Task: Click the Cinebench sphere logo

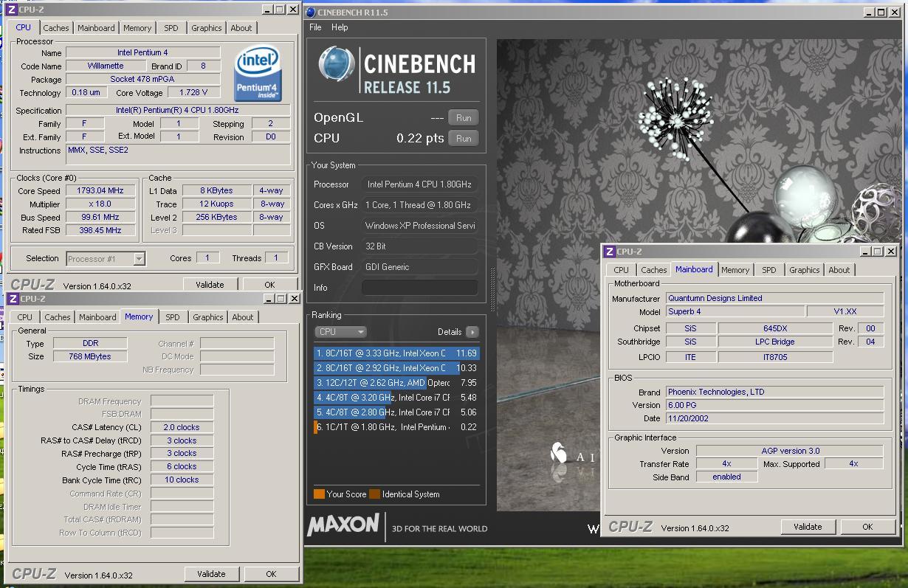Action: click(x=337, y=66)
